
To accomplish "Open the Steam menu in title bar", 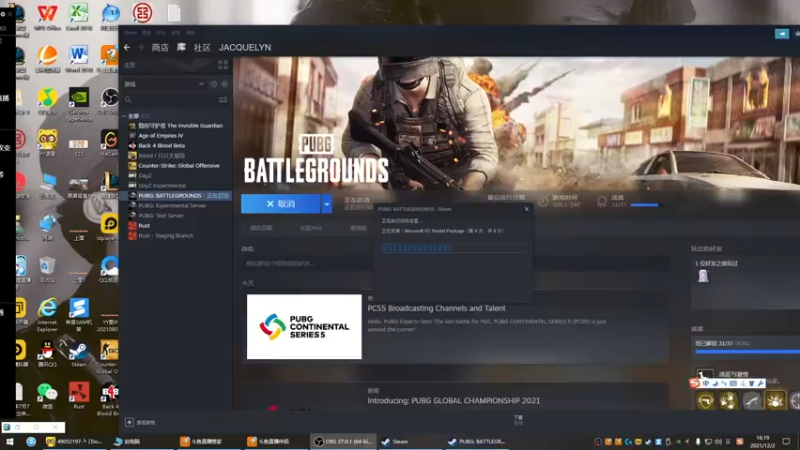I will coord(130,33).
